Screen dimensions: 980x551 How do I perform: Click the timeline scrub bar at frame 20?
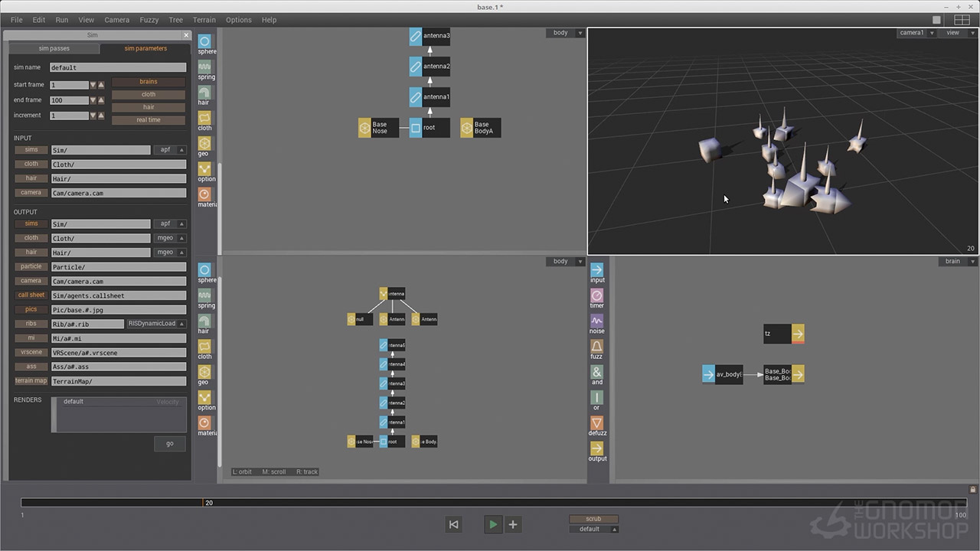point(203,503)
